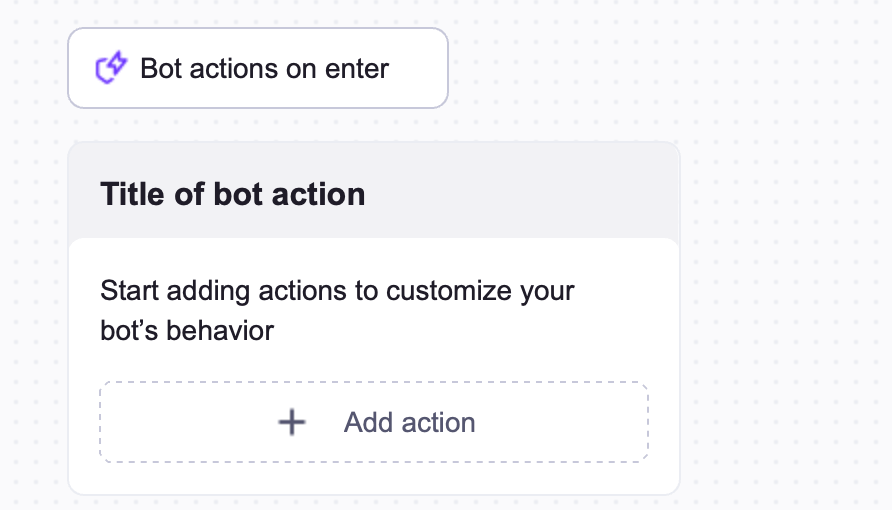Click "Start adding actions to customize your" text
The image size is (892, 510).
pyautogui.click(x=337, y=292)
